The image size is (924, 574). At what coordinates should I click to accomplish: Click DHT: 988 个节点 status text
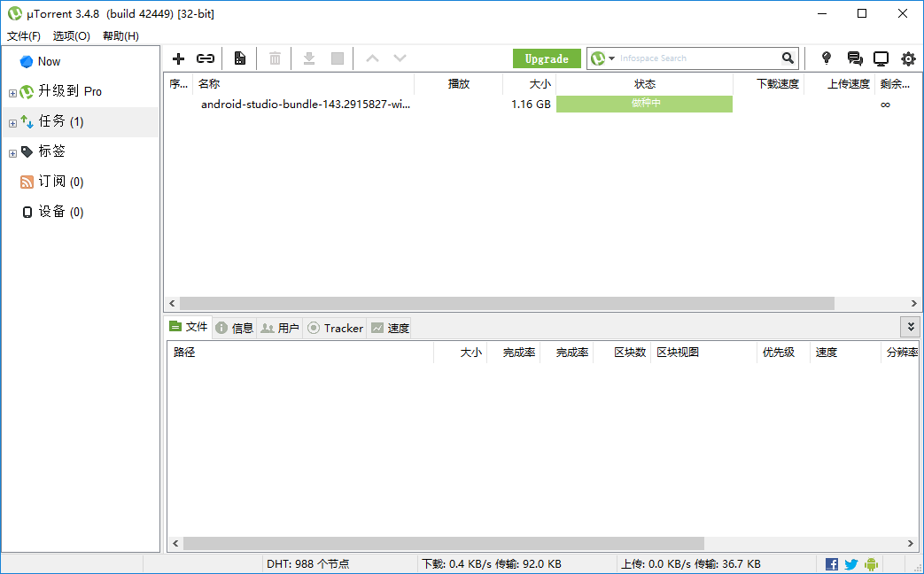[x=307, y=564]
